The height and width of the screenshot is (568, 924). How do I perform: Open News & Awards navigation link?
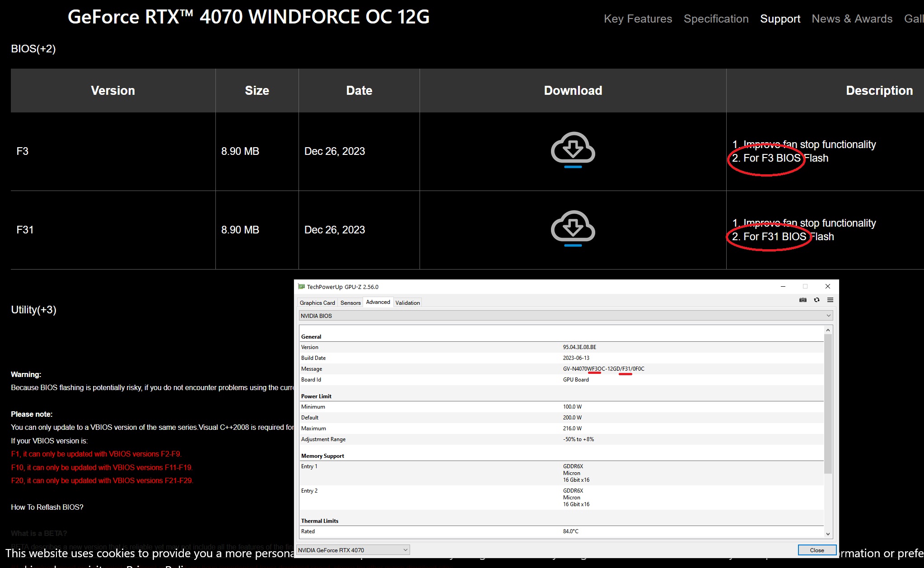852,19
